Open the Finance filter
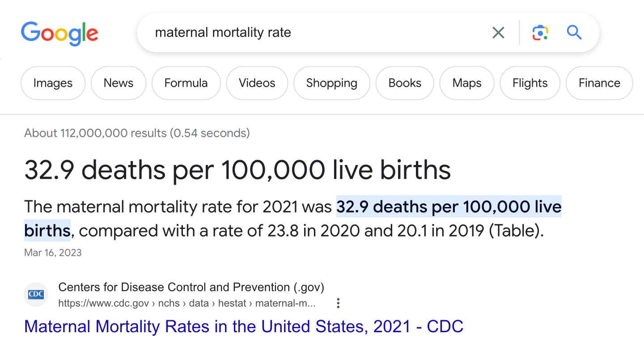 click(x=599, y=83)
